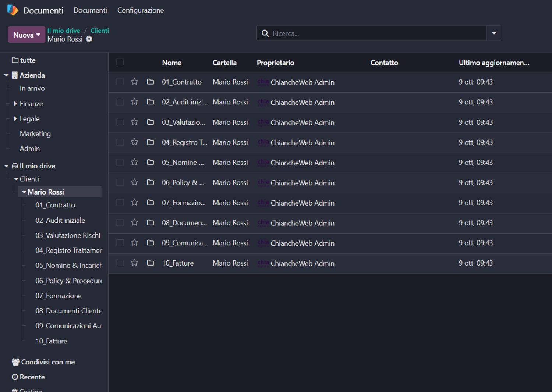Image resolution: width=552 pixels, height=392 pixels.
Task: Open the Nuova dropdown button
Action: pos(26,35)
